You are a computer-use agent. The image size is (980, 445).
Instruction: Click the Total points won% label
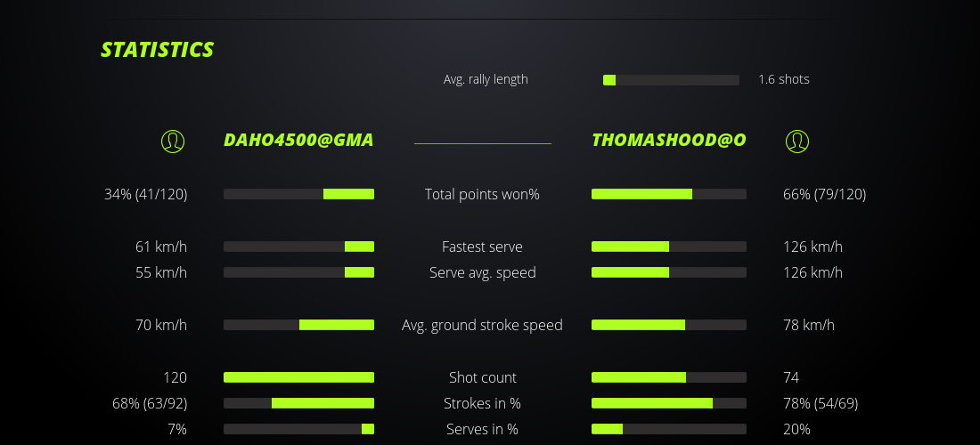(x=482, y=194)
